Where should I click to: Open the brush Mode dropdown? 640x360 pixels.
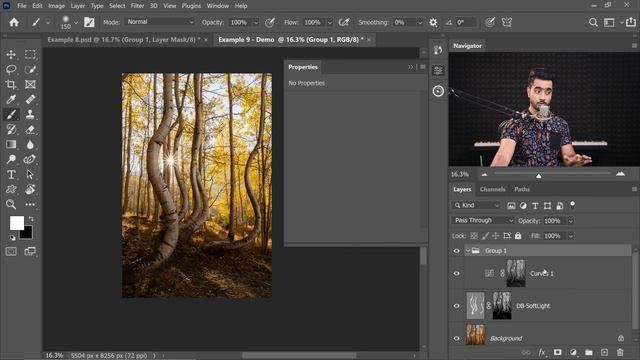click(x=160, y=22)
